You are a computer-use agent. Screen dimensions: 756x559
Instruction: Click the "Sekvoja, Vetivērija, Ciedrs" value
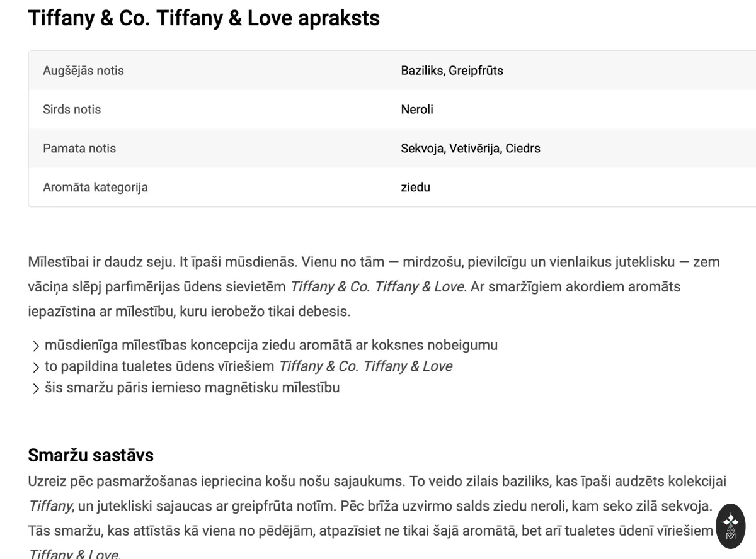(x=471, y=149)
